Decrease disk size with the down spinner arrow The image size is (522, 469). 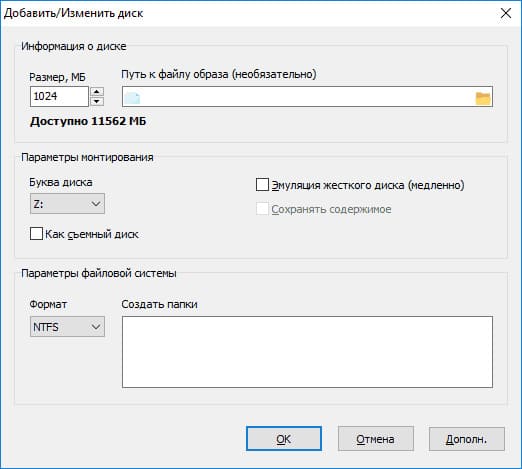(x=97, y=101)
